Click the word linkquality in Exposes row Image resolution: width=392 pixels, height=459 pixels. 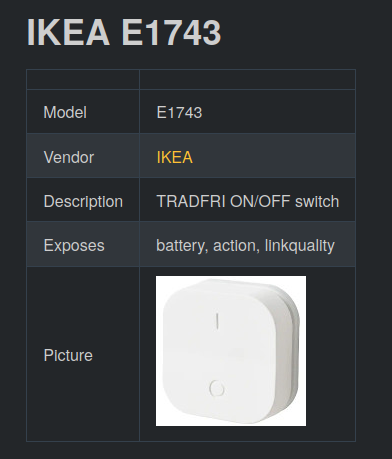point(299,246)
